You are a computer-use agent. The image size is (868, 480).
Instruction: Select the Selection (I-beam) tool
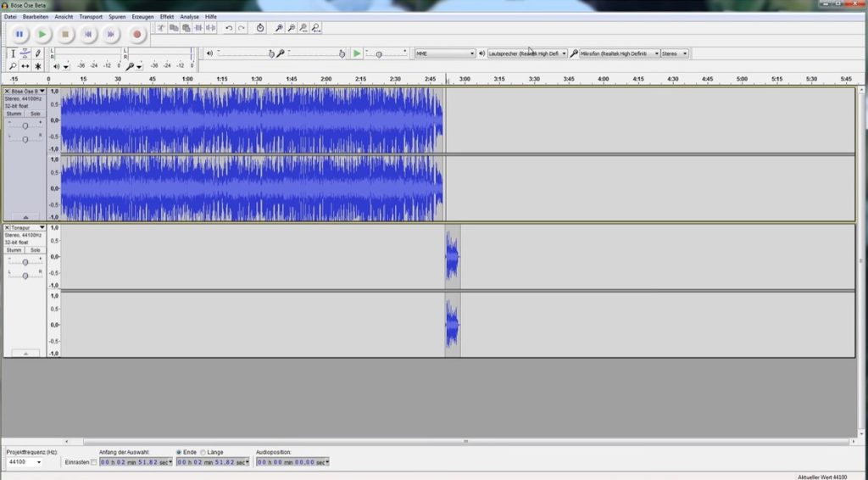click(x=13, y=53)
